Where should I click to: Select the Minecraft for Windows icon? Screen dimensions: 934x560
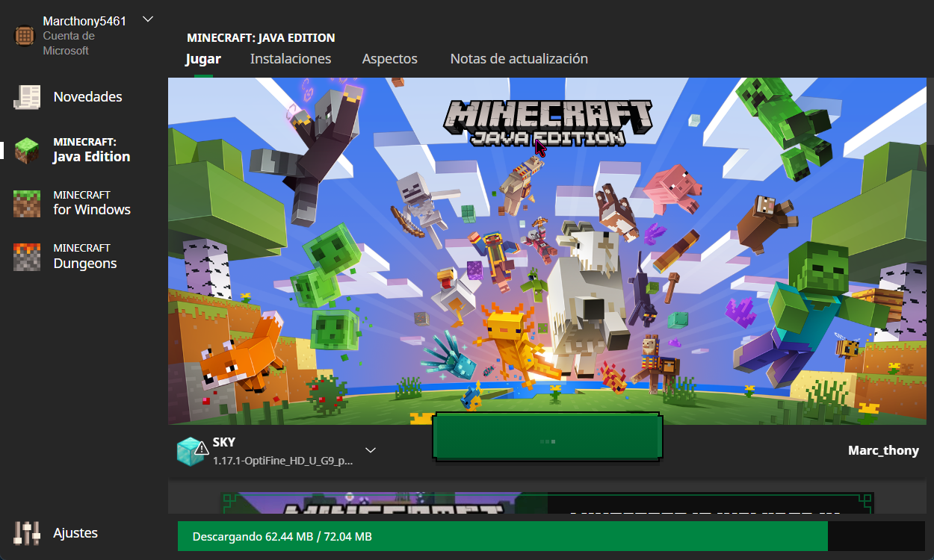pyautogui.click(x=27, y=203)
